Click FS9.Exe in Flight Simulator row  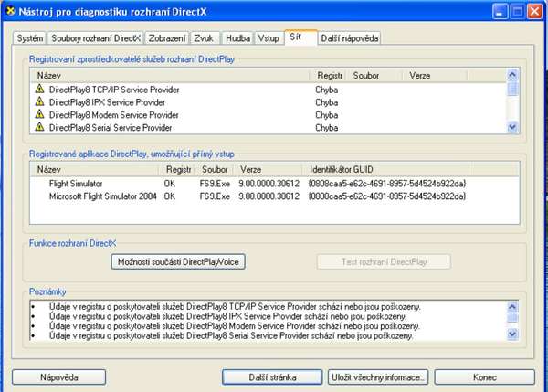[x=215, y=184]
